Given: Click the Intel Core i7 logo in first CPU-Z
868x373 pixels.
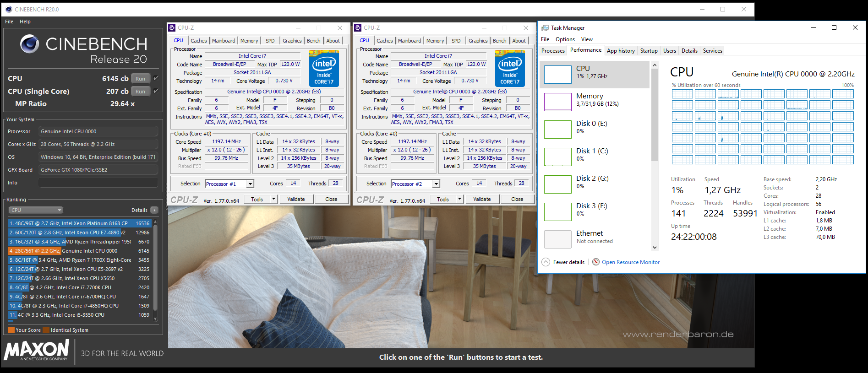Looking at the screenshot, I should pyautogui.click(x=324, y=68).
